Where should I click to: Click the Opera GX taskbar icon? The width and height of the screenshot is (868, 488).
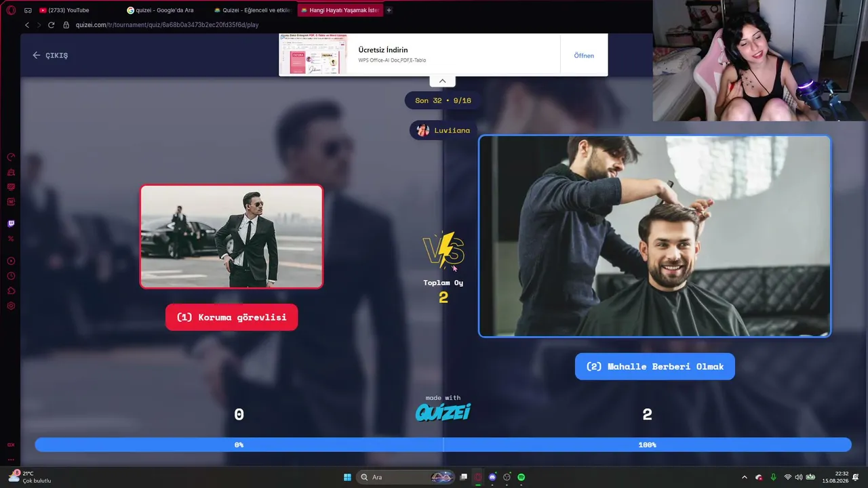(478, 477)
